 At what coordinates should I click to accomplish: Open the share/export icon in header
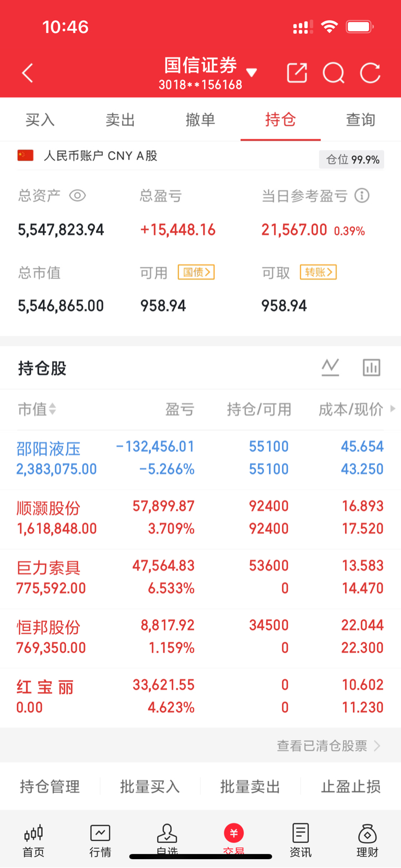coord(297,73)
